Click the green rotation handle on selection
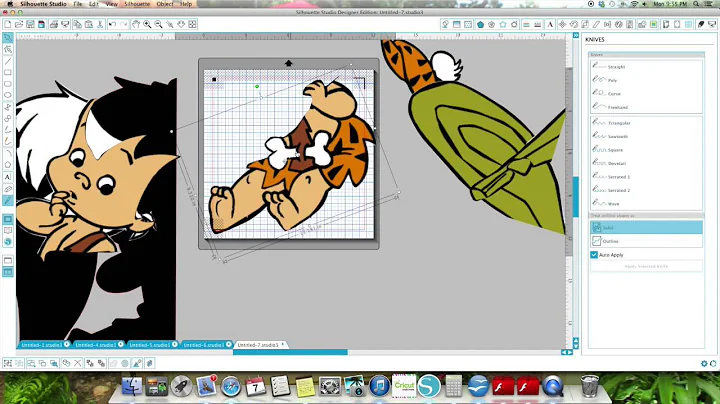720x404 pixels. coord(257,86)
